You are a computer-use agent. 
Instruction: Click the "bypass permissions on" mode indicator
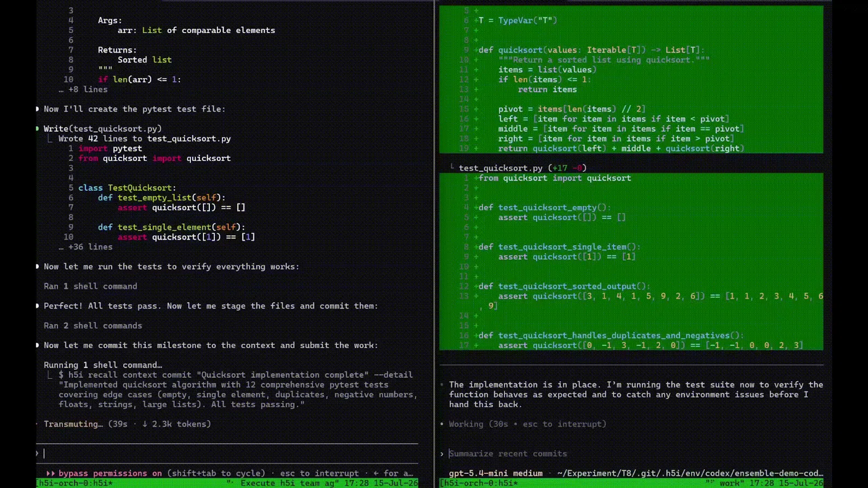[x=110, y=473]
